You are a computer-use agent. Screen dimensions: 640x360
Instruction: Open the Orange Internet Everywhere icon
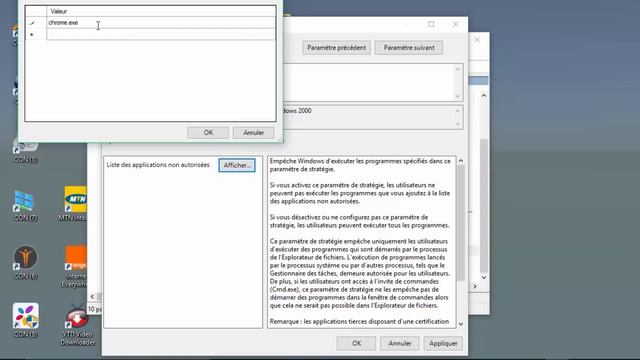75,266
